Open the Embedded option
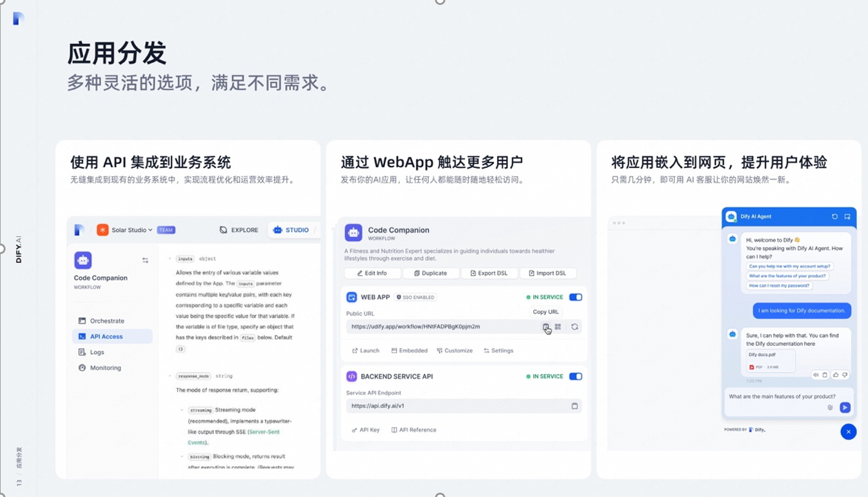 pos(409,351)
